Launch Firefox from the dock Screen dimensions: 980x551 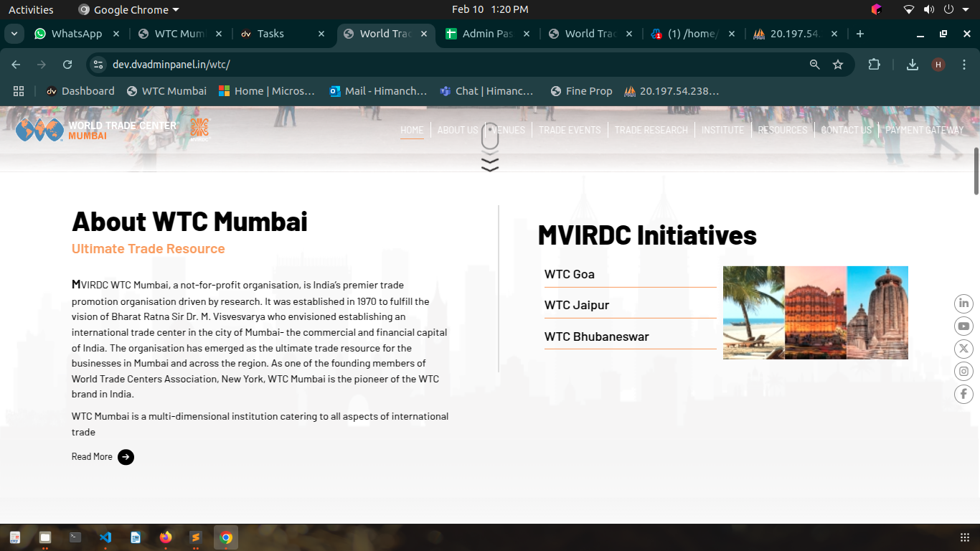166,537
